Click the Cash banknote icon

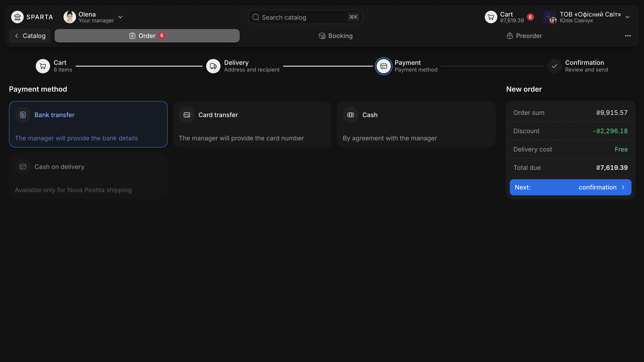pyautogui.click(x=350, y=115)
